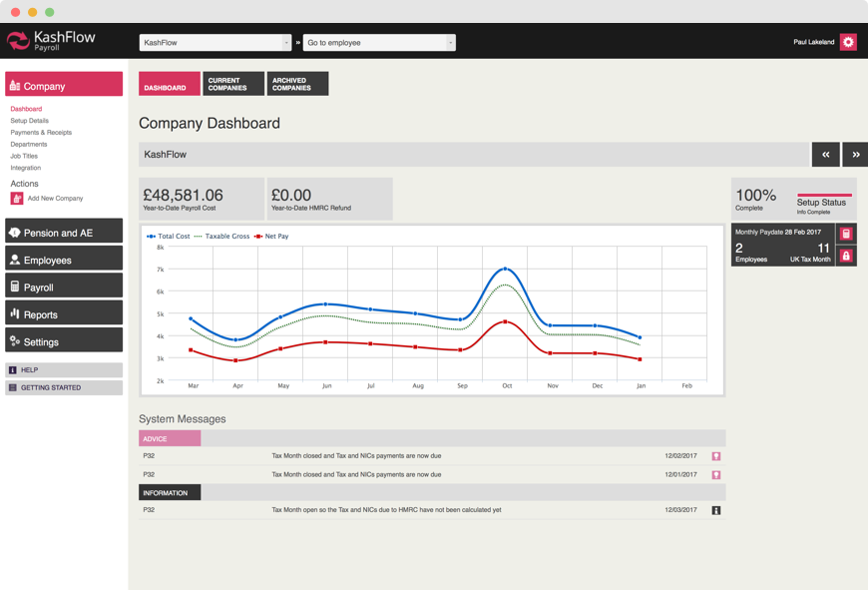This screenshot has height=590, width=868.
Task: Toggle Net Pay series in chart legend
Action: [x=272, y=237]
